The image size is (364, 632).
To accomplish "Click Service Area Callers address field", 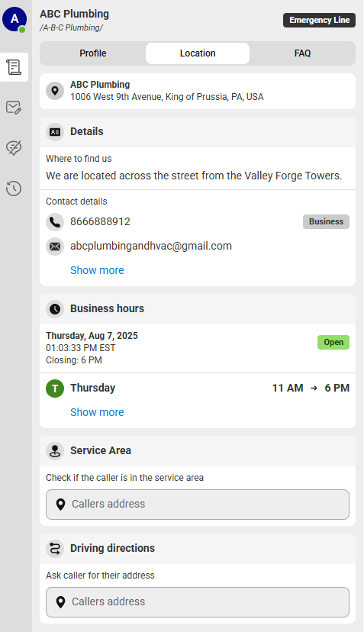I will (198, 505).
